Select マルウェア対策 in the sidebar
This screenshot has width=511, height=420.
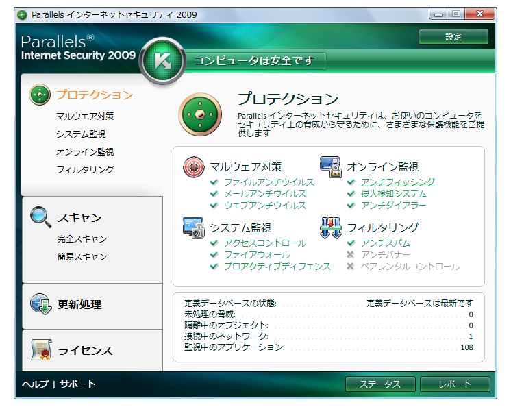85,116
